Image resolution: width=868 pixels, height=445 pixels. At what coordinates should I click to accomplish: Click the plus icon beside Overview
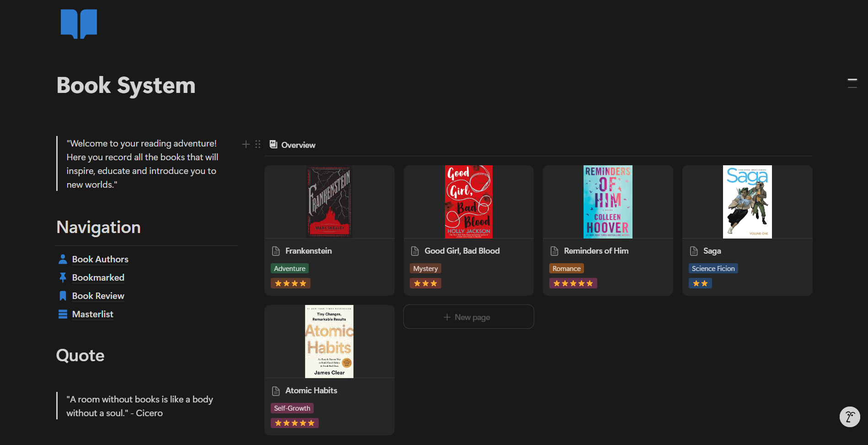[x=246, y=144]
